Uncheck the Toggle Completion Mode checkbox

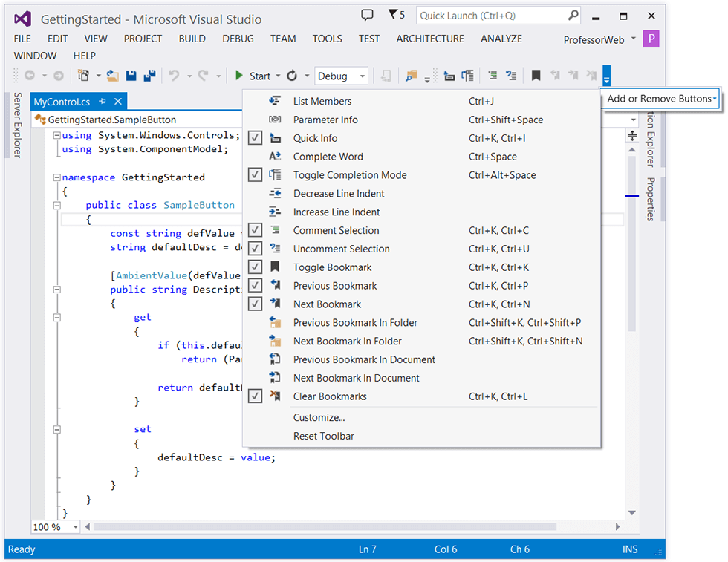point(255,174)
